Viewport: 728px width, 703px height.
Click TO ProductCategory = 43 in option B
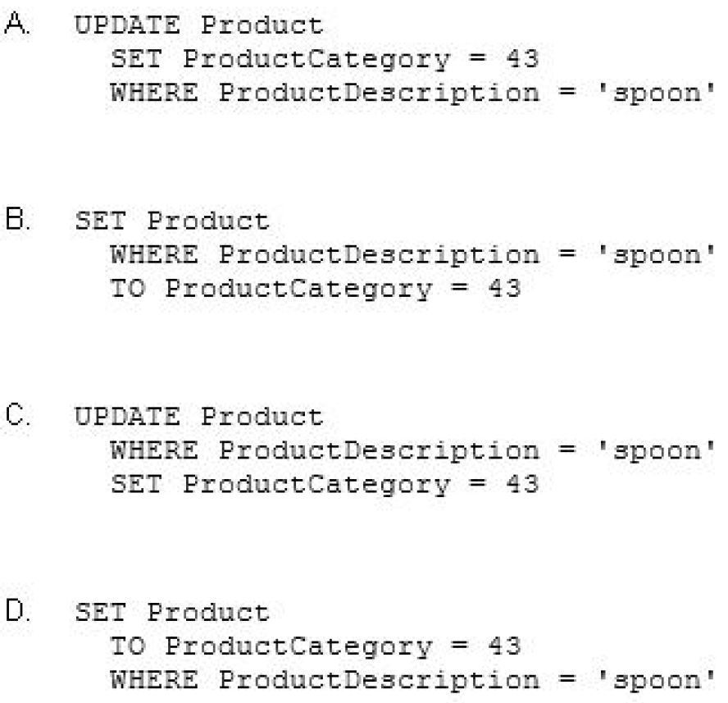(x=315, y=289)
